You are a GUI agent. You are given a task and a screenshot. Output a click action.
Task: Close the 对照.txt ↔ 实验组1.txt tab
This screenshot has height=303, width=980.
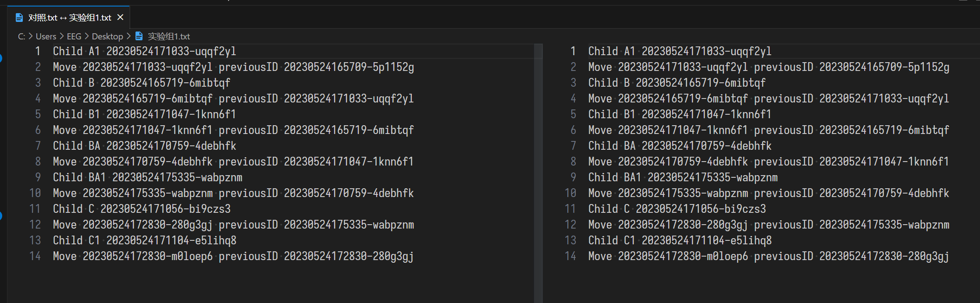(x=120, y=17)
